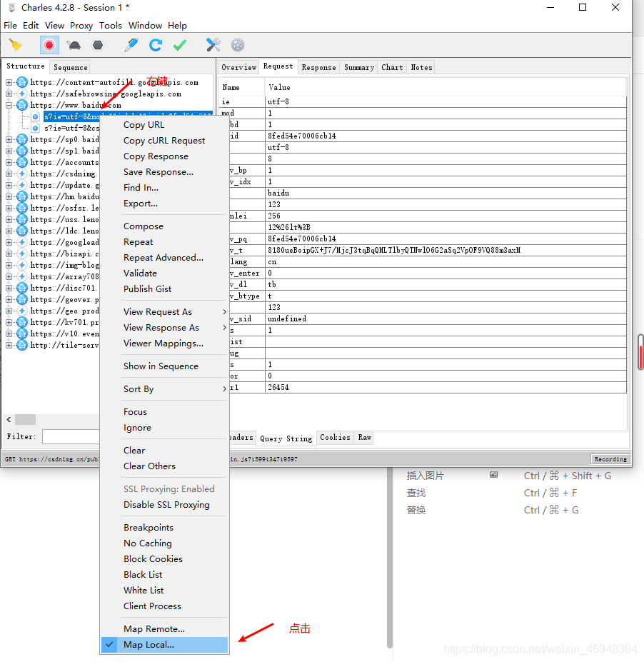Open the Chart tab
644x662 pixels.
[x=392, y=67]
